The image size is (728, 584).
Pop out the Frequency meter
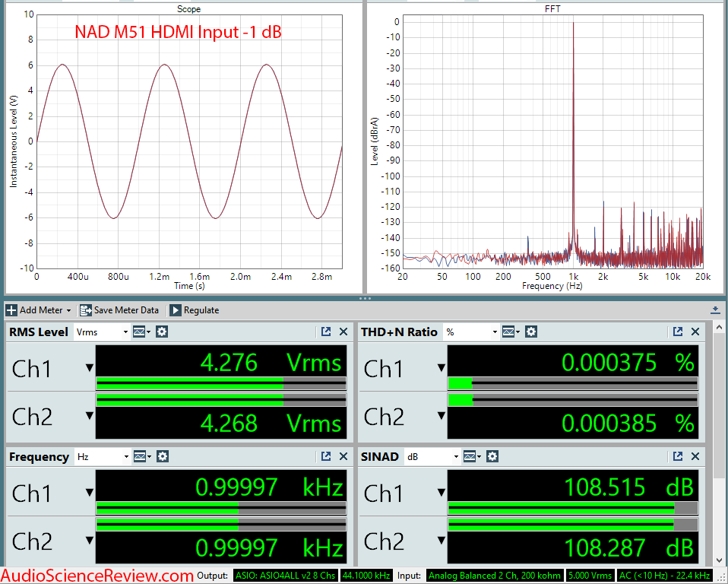click(x=326, y=457)
